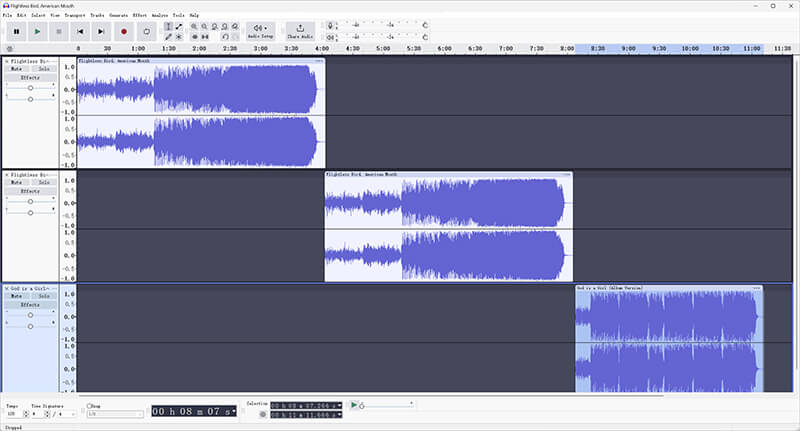Open the timeline options gear icon

(9, 49)
